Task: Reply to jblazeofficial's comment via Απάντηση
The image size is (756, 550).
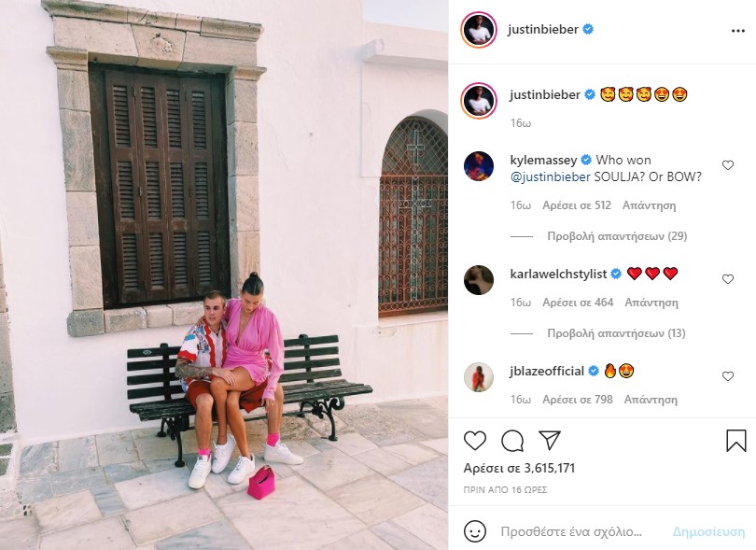Action: [651, 400]
